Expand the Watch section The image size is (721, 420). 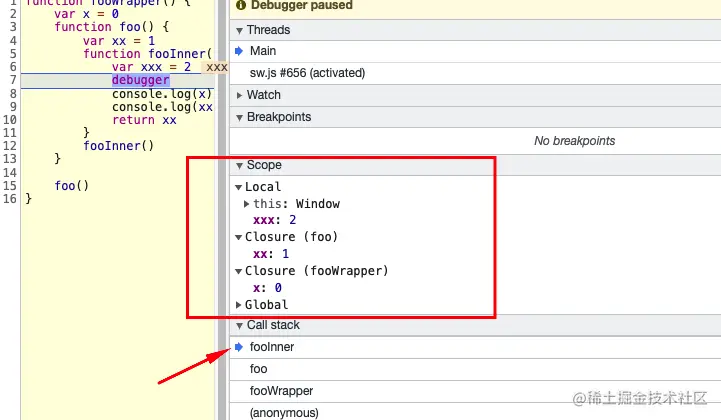239,95
